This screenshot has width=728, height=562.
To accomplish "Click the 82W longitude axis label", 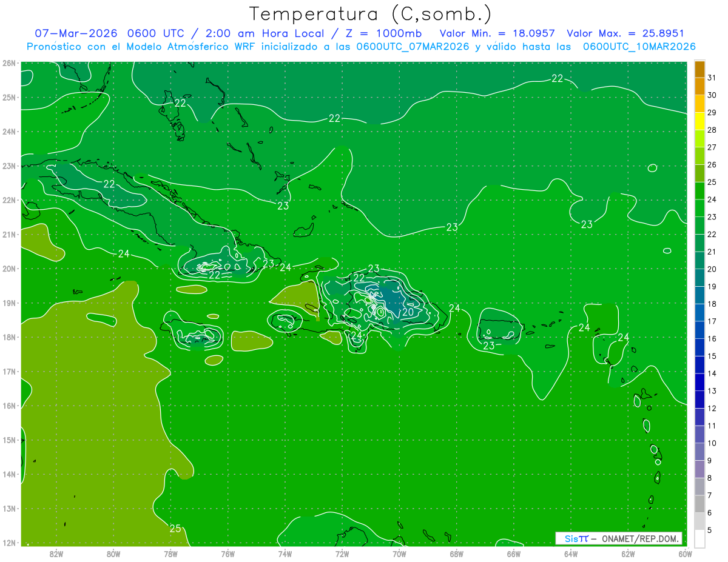I will click(x=56, y=554).
